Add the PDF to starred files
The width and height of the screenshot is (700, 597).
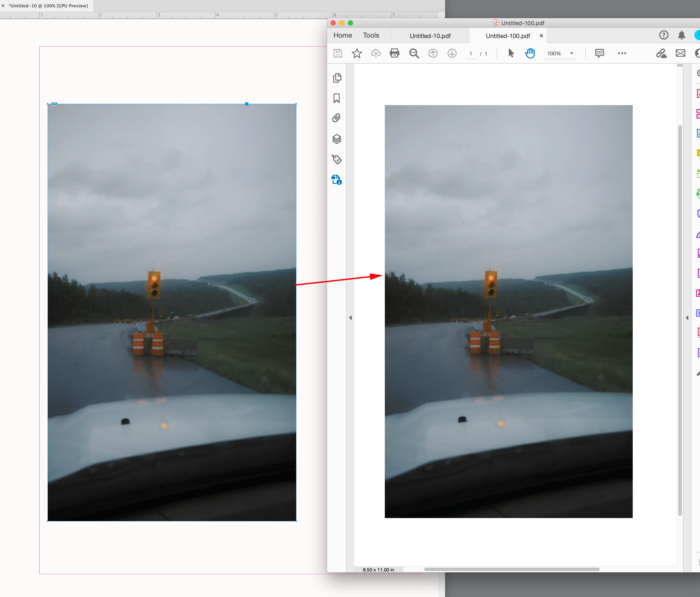(357, 53)
